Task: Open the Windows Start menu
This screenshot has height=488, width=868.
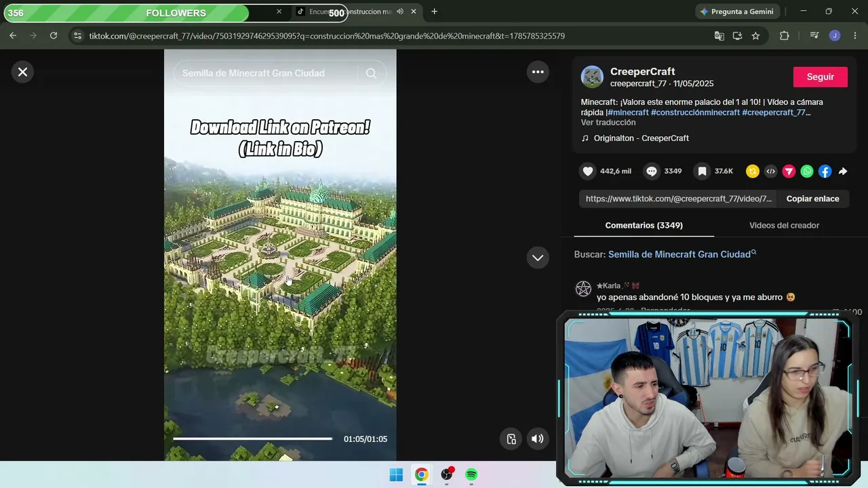Action: point(397,475)
